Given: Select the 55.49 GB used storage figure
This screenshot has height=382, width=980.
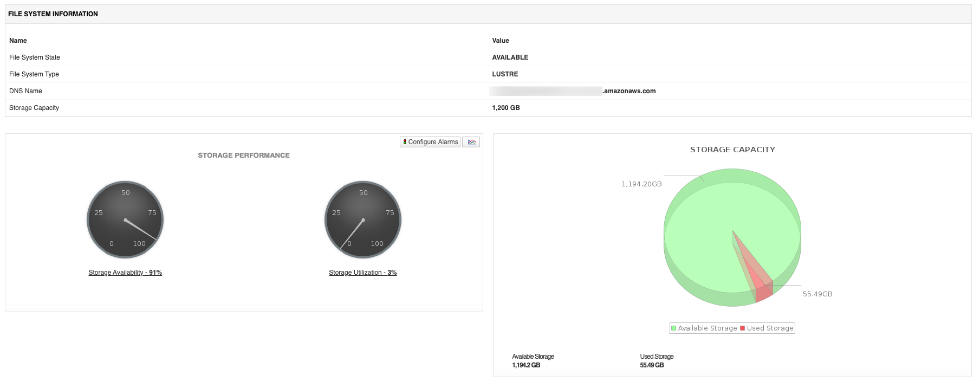Looking at the screenshot, I should 652,365.
